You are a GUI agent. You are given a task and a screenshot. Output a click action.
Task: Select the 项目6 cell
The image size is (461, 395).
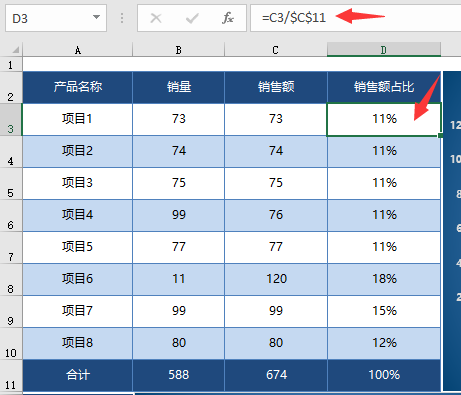tap(78, 279)
